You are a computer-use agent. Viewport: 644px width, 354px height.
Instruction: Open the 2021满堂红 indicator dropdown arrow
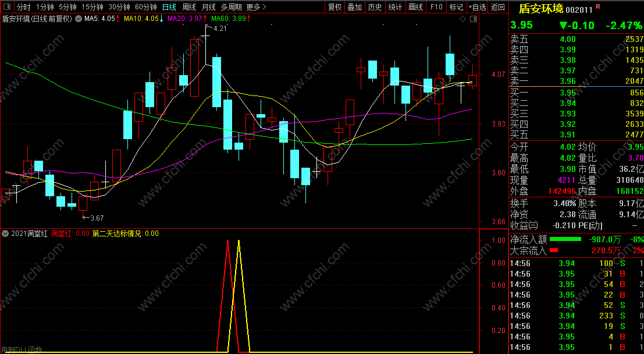[x=5, y=233]
